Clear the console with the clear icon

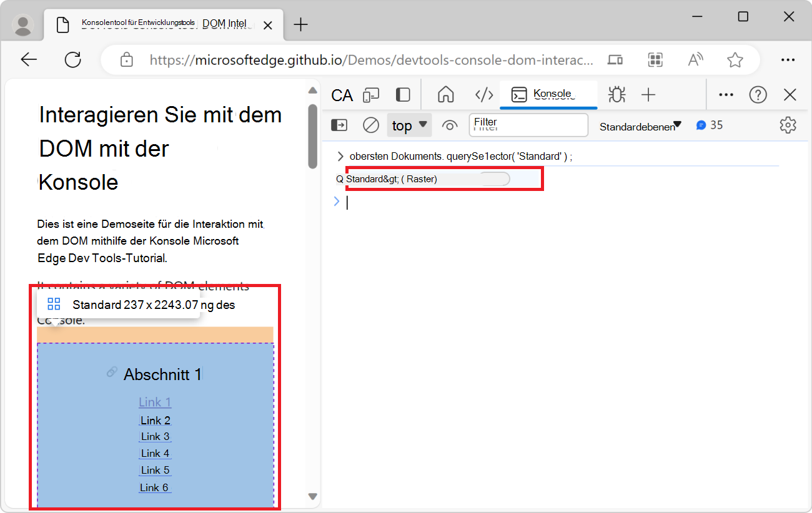pos(370,125)
